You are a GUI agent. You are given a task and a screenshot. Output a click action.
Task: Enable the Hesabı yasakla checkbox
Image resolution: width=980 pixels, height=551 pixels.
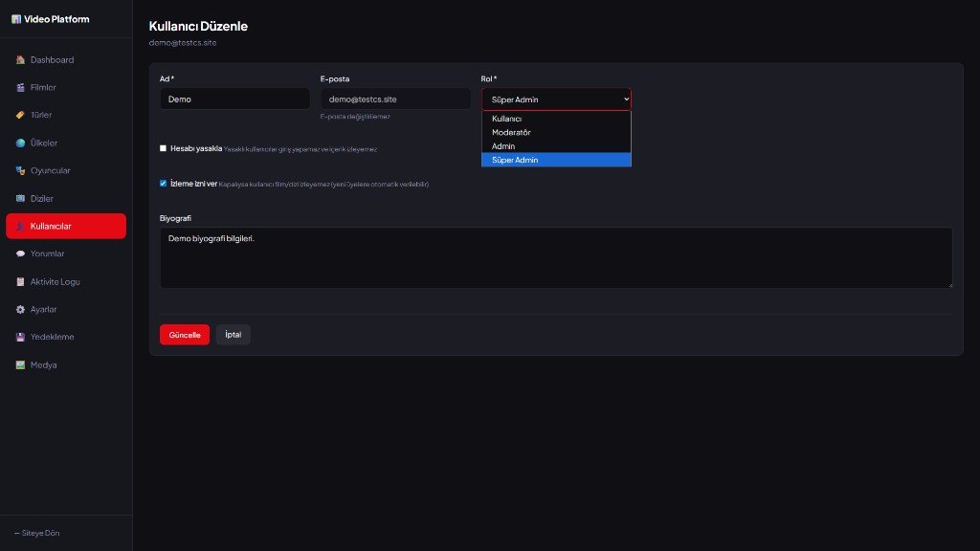(x=164, y=148)
